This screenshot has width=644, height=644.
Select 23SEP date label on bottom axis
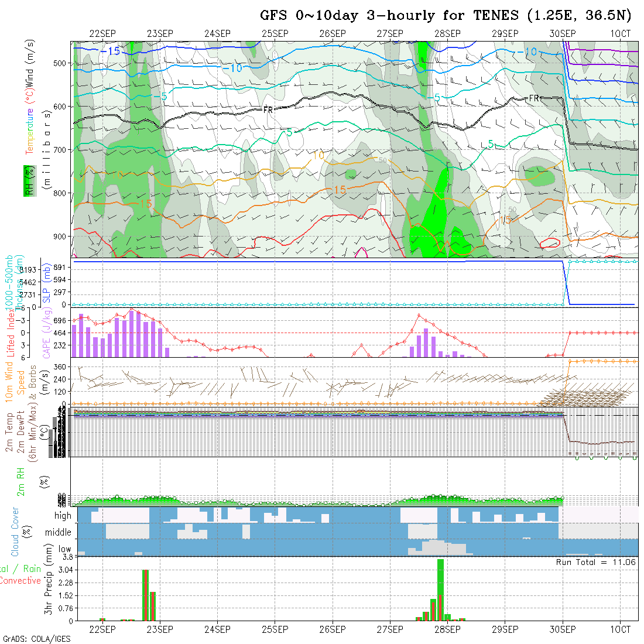(159, 629)
